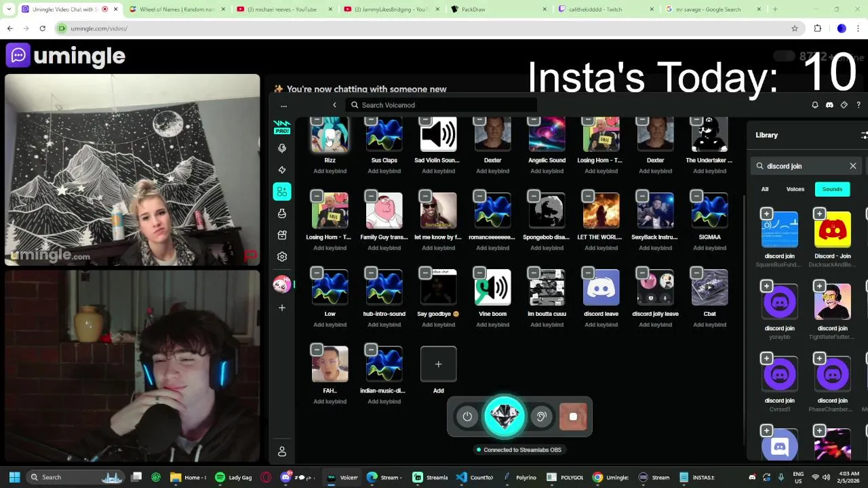Screen dimensions: 868x488
Task: Remove the Vine boom sound with minus icon
Action: (479, 273)
